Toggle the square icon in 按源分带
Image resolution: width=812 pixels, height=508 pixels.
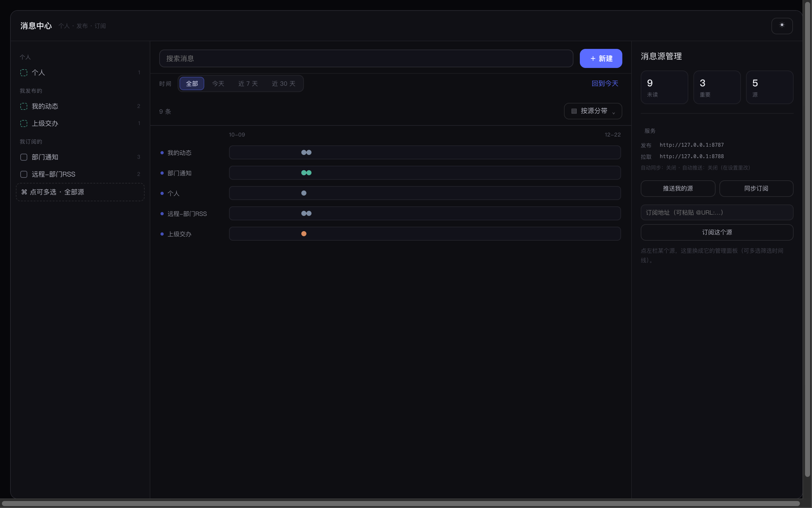click(x=574, y=111)
